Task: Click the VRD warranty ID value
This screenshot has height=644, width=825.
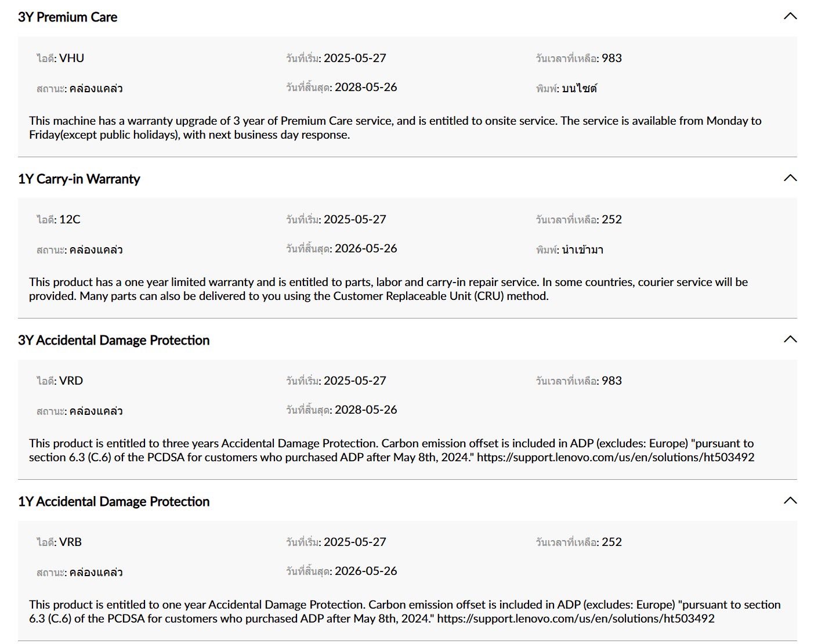Action: click(71, 381)
